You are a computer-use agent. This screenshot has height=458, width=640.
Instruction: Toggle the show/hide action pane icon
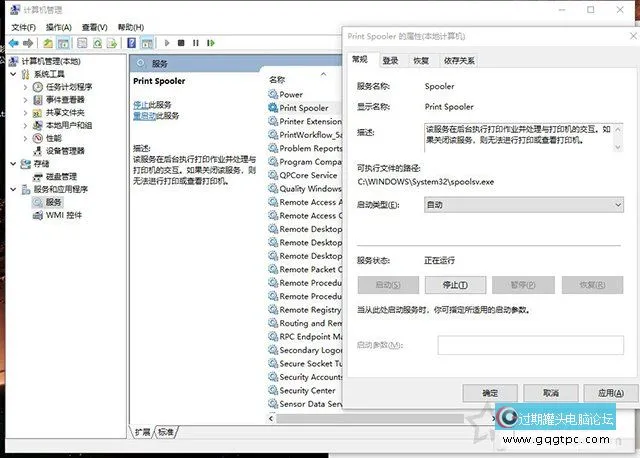147,43
